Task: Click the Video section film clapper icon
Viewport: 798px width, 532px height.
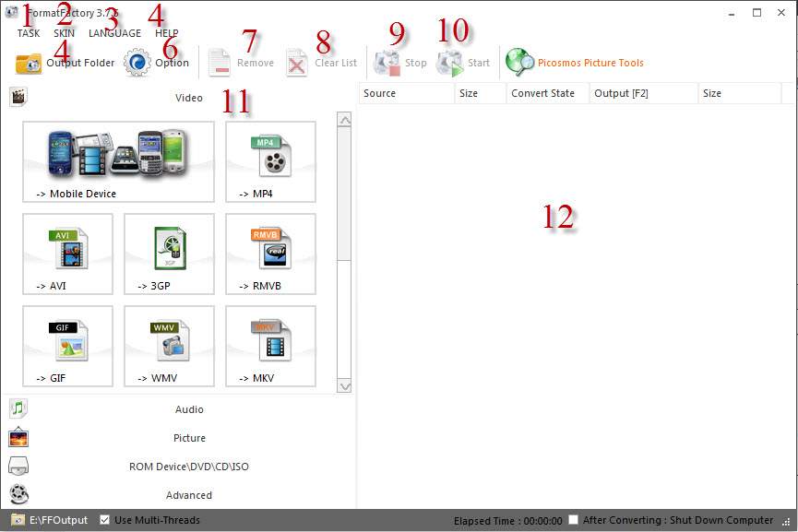Action: 18,97
